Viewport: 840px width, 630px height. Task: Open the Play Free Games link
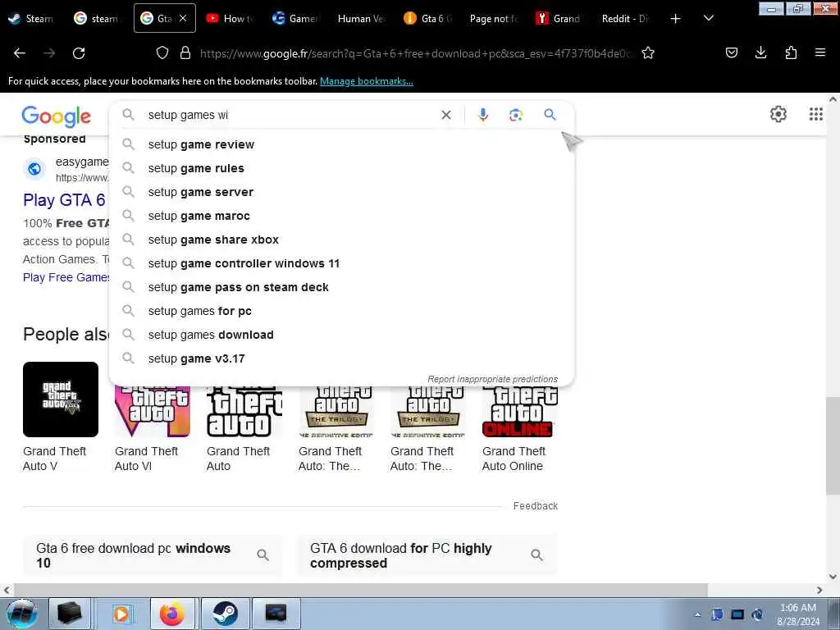(x=66, y=277)
